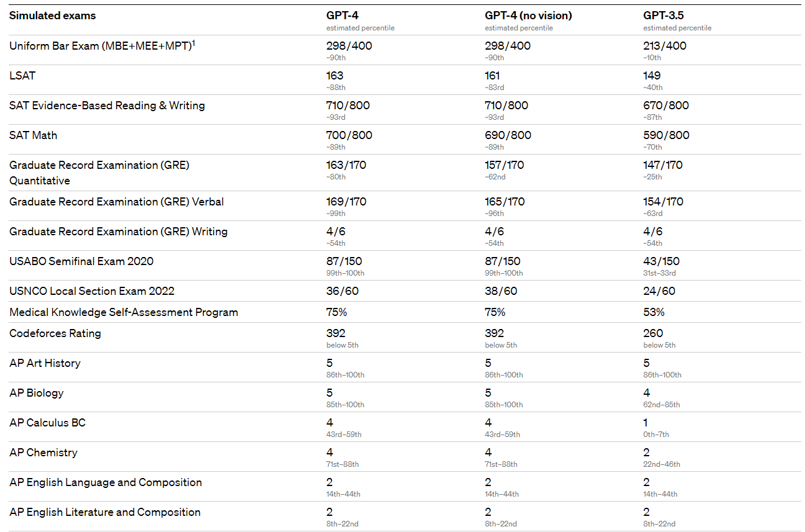Select GRE Verbal percentile "~99th"
This screenshot has height=532, width=805.
pos(336,214)
